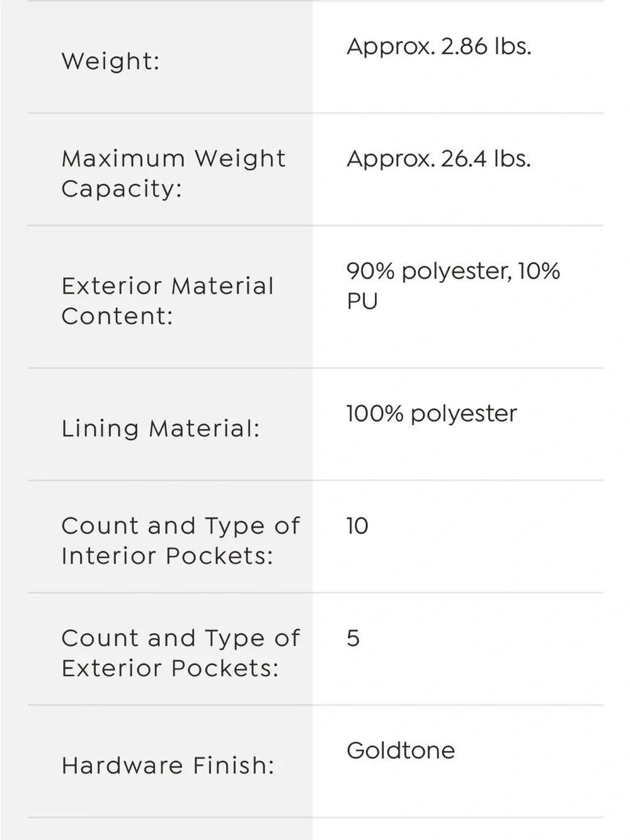Click Count and Type of Exterior Pockets label
This screenshot has width=630, height=840.
[x=181, y=653]
